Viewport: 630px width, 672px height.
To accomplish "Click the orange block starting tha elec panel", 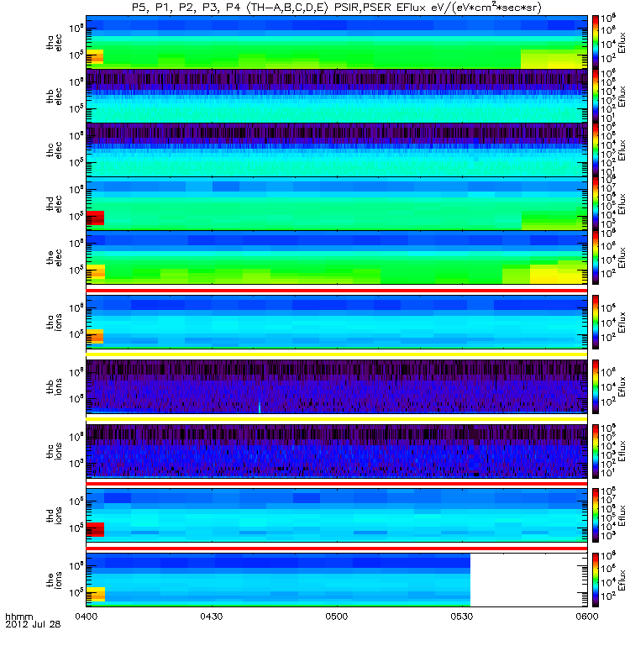I will (x=95, y=56).
